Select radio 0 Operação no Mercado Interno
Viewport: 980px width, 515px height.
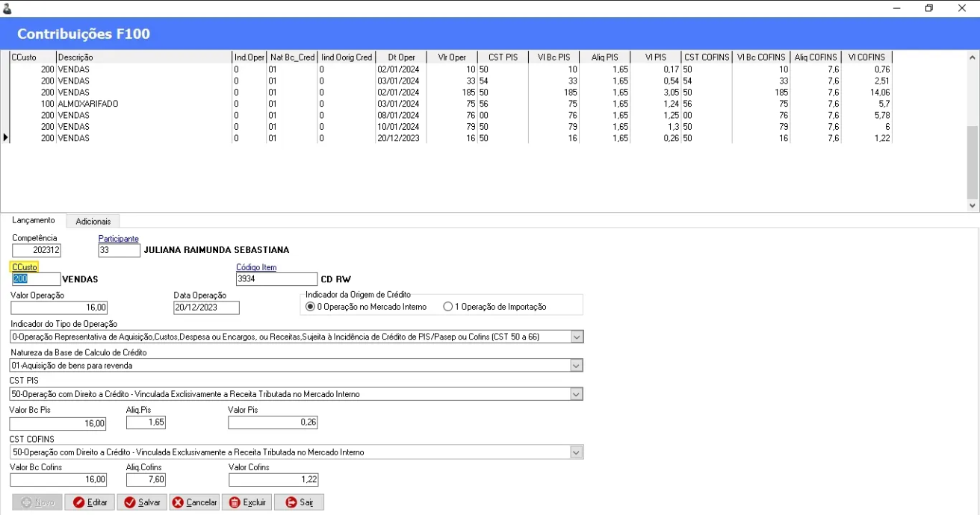point(311,307)
